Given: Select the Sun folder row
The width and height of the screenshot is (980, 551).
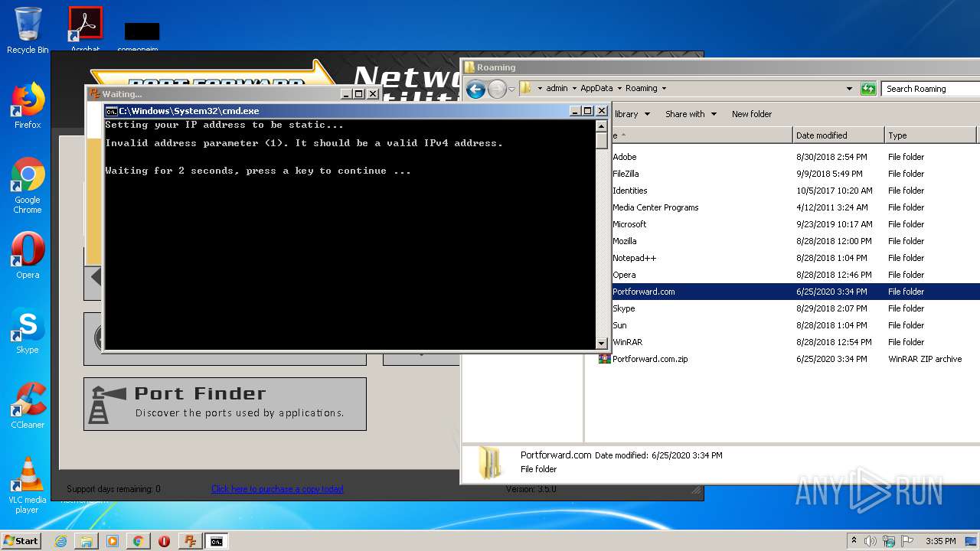Looking at the screenshot, I should (789, 325).
